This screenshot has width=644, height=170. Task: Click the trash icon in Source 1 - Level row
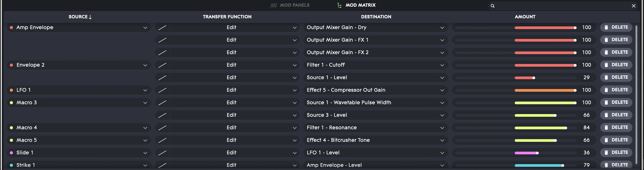point(606,77)
